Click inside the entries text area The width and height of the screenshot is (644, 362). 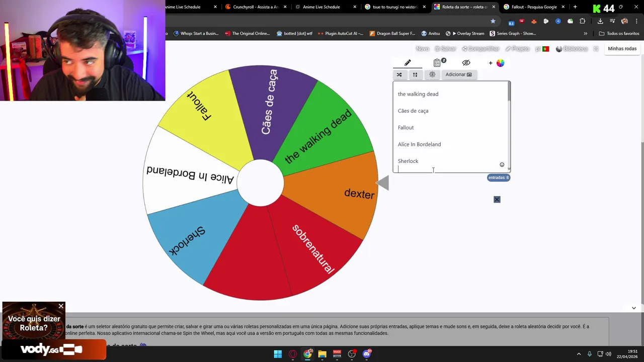pos(451,127)
